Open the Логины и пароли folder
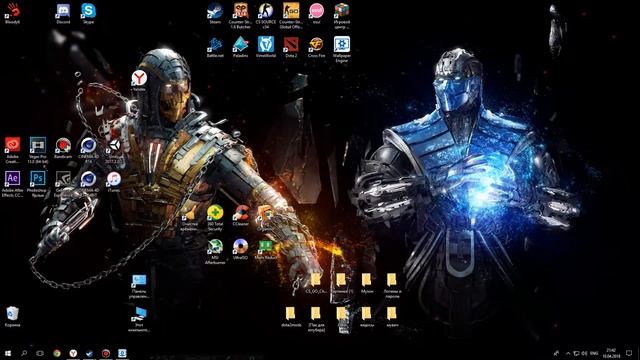The height and width of the screenshot is (360, 640). tap(392, 286)
